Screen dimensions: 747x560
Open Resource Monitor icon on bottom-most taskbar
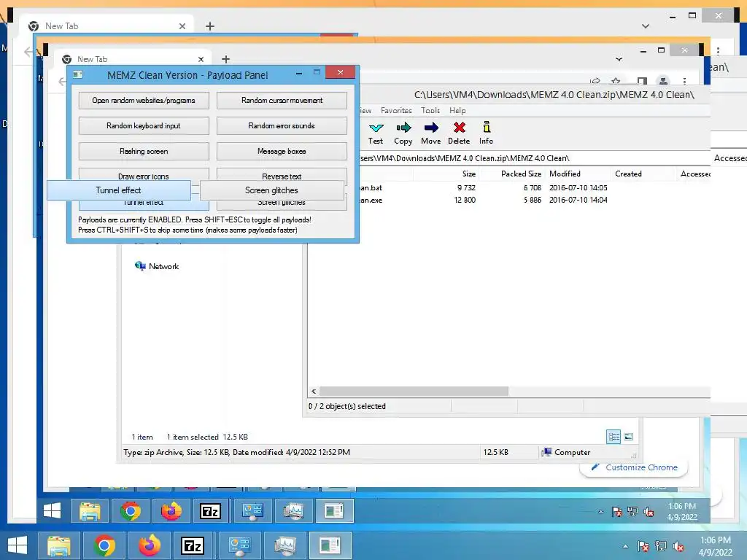point(285,545)
